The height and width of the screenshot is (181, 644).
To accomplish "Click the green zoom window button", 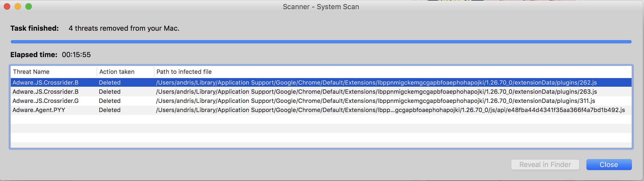I will (29, 6).
